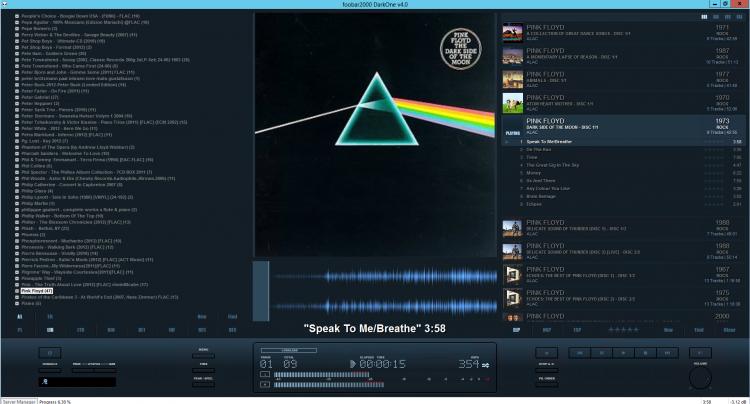
Task: Select Phantom of The Opera library entry
Action: (x=78, y=147)
